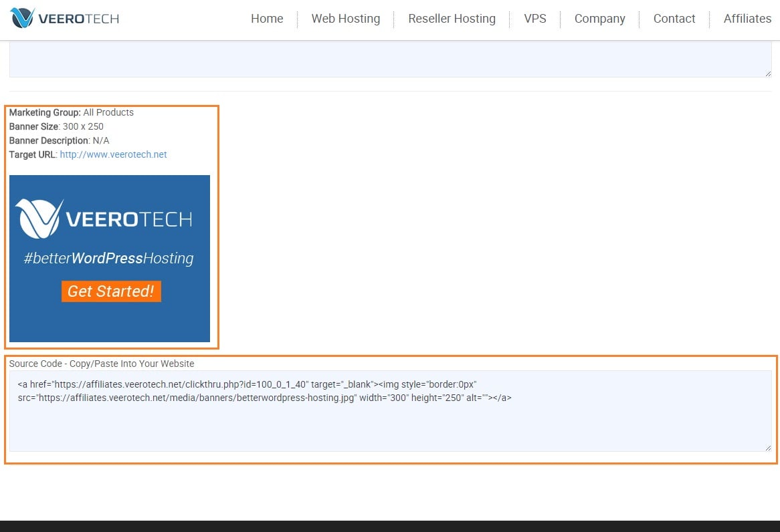This screenshot has width=780, height=532.
Task: Click the 'Marketing Group: All Products' text
Action: [x=71, y=112]
